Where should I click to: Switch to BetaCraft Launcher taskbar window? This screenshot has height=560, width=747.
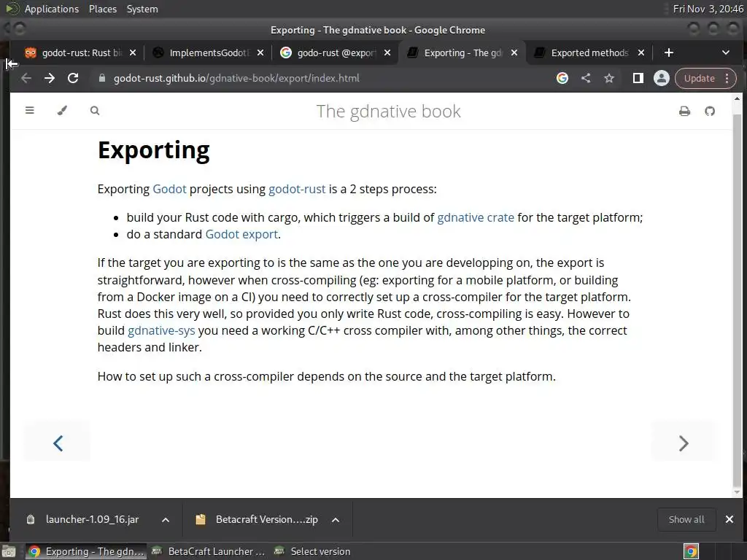[x=208, y=551]
